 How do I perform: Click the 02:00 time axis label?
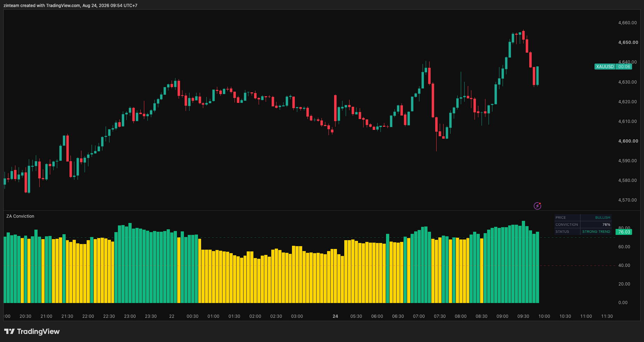tap(255, 316)
